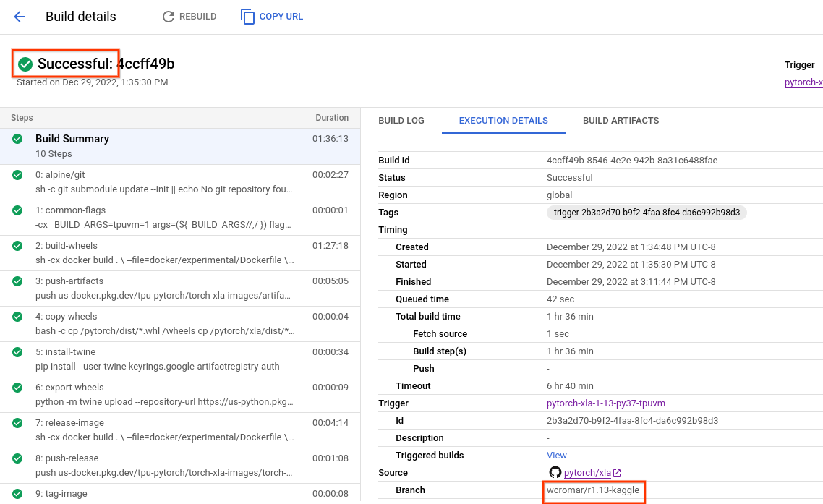Select step 4: copy-wheels

(x=180, y=324)
